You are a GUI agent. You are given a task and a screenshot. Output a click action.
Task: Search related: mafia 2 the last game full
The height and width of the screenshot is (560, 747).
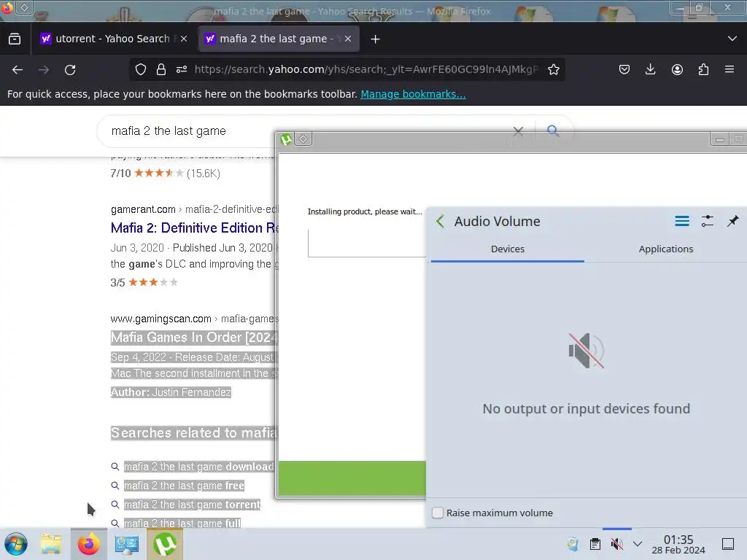(182, 523)
